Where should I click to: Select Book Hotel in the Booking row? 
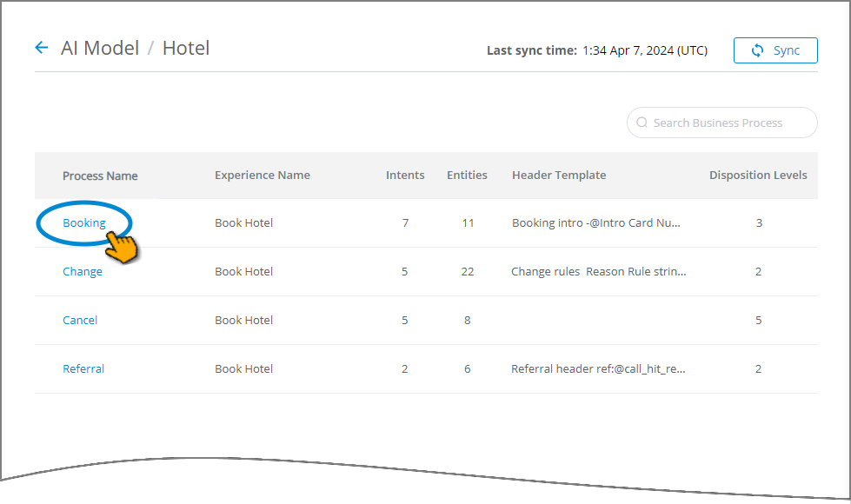pyautogui.click(x=243, y=223)
